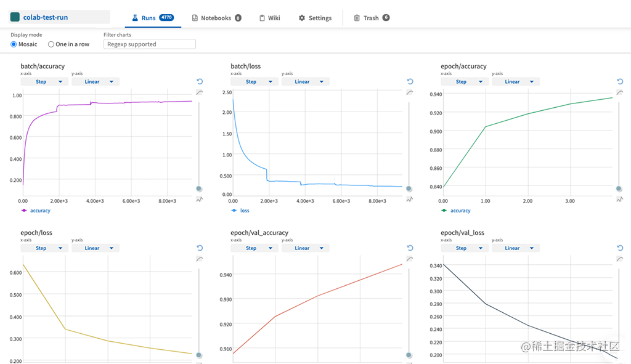The image size is (631, 364).
Task: Click the slider knob on the epoch/loss chart
Action: [x=199, y=355]
